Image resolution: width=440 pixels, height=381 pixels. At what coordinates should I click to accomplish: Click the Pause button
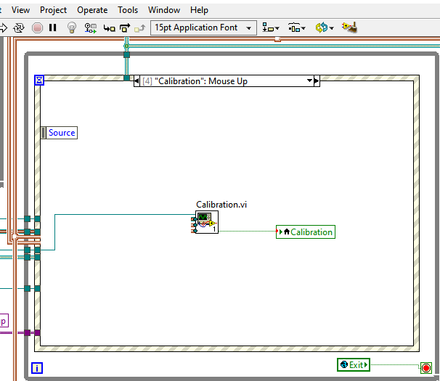click(53, 28)
